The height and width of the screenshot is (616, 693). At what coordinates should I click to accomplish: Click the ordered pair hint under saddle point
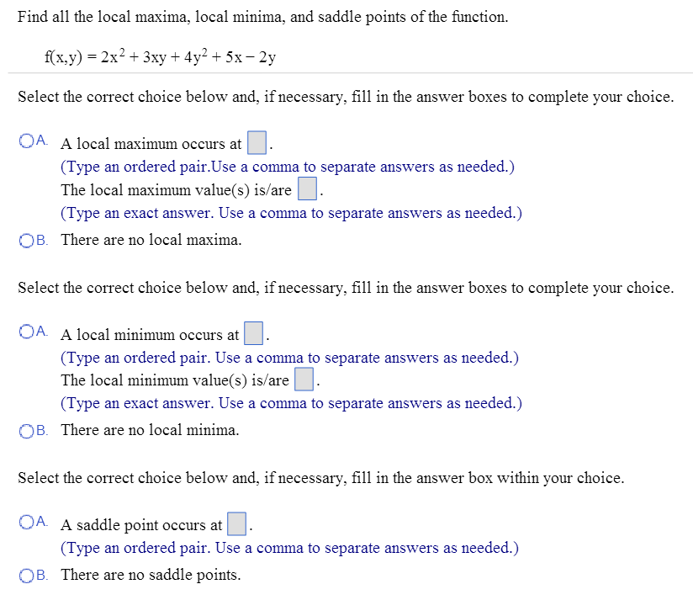289,548
